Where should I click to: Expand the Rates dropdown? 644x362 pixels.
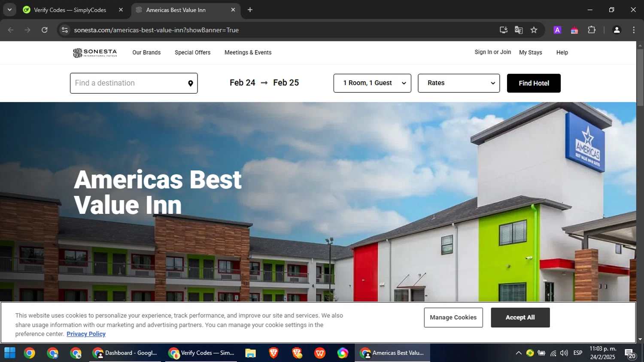click(x=459, y=83)
